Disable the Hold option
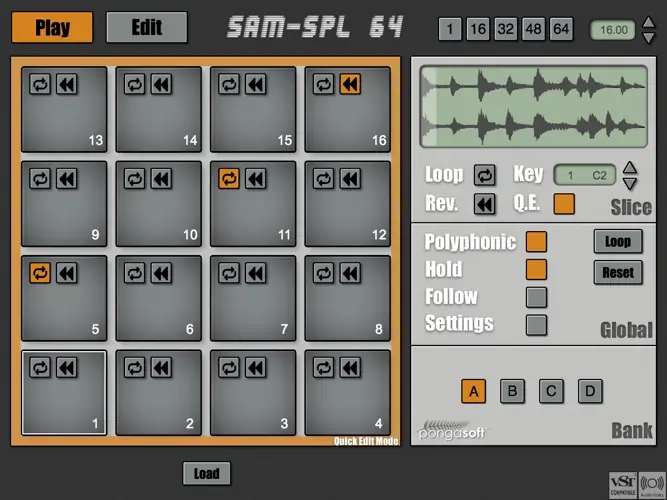Viewport: 667px width, 500px height. point(537,269)
